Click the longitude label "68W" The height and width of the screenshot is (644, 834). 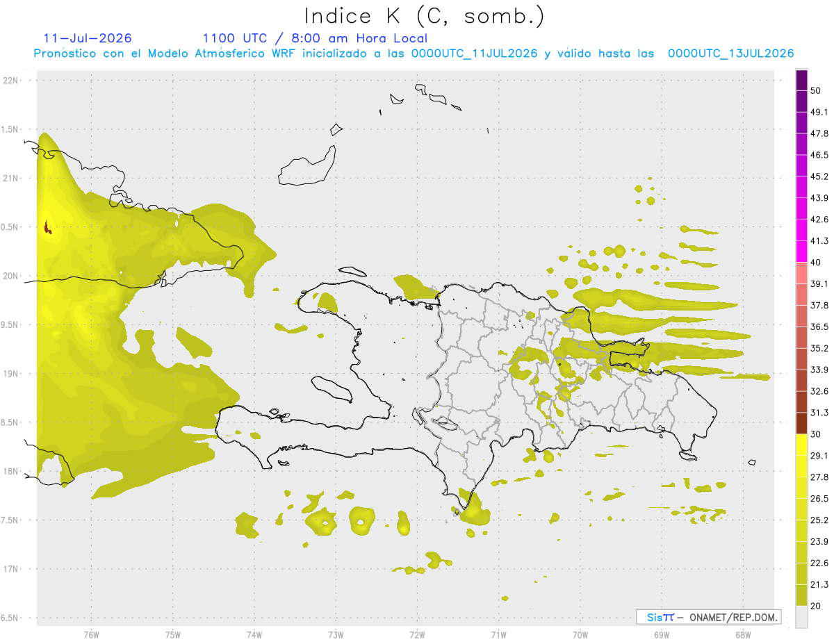(x=743, y=634)
